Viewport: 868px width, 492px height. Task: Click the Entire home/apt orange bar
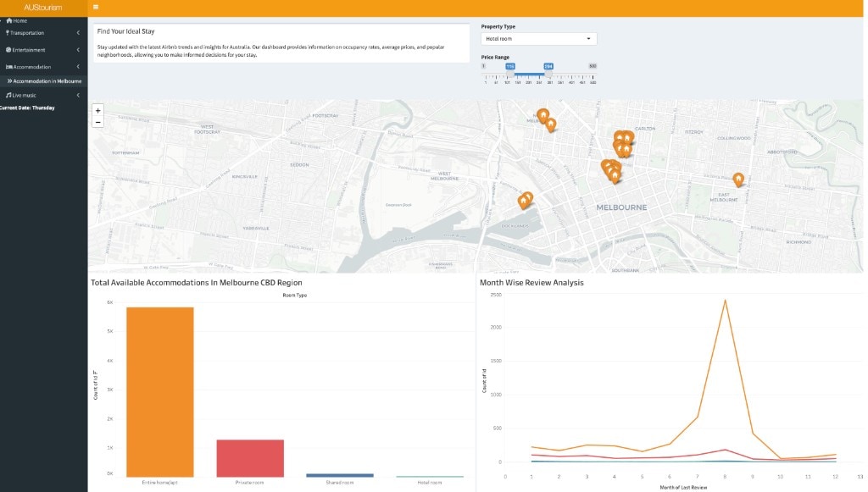coord(160,392)
